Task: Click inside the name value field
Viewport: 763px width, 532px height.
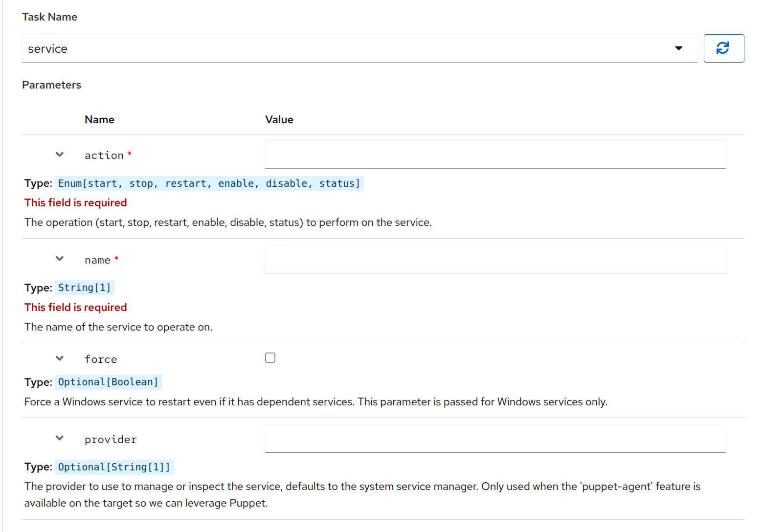Action: (494, 259)
